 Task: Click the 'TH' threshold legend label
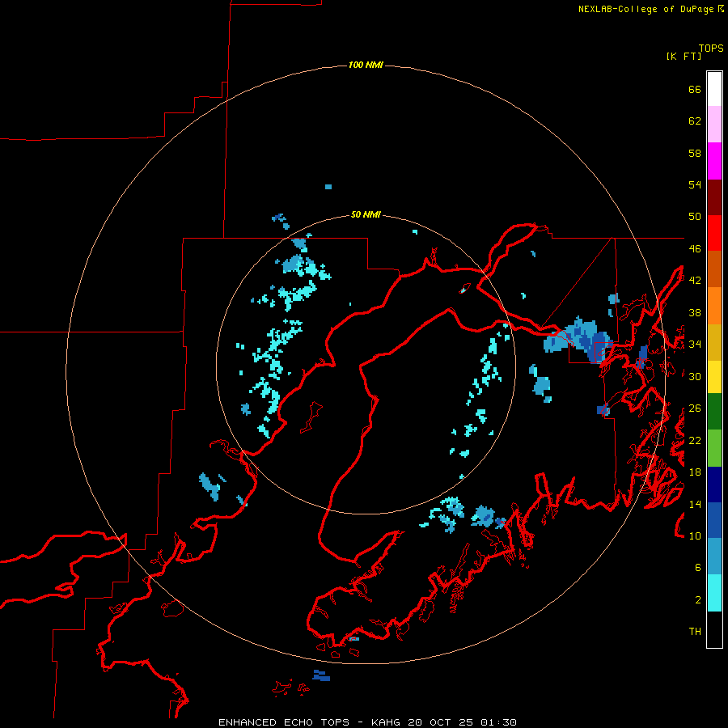tap(695, 632)
